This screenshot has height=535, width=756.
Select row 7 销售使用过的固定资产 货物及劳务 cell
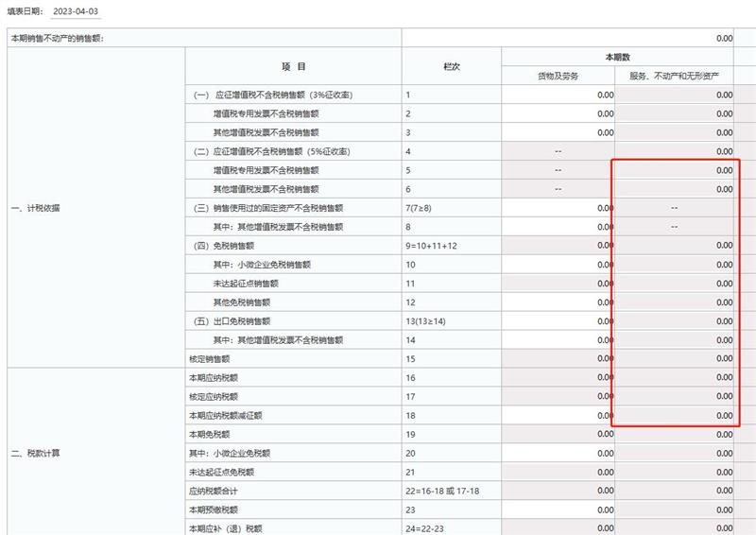pyautogui.click(x=558, y=207)
